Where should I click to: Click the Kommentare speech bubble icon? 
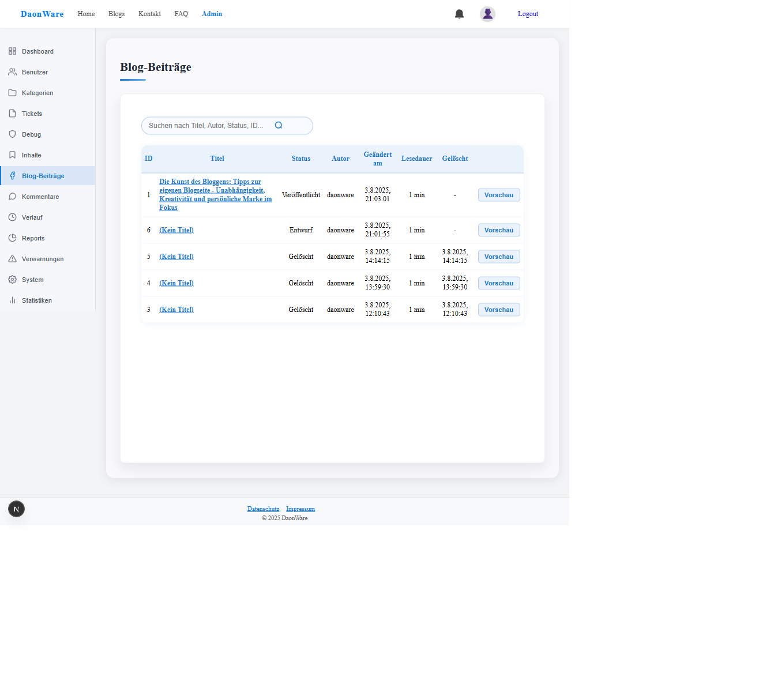[12, 197]
